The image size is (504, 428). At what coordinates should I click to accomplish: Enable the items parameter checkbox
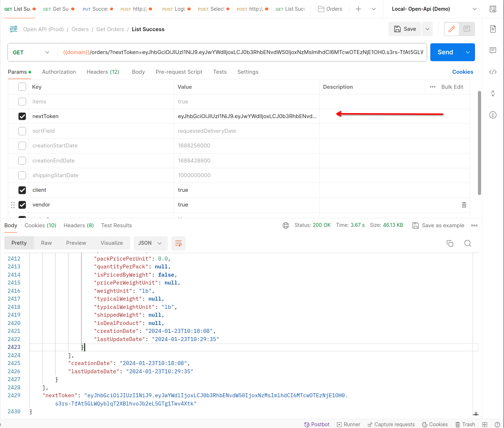22,102
